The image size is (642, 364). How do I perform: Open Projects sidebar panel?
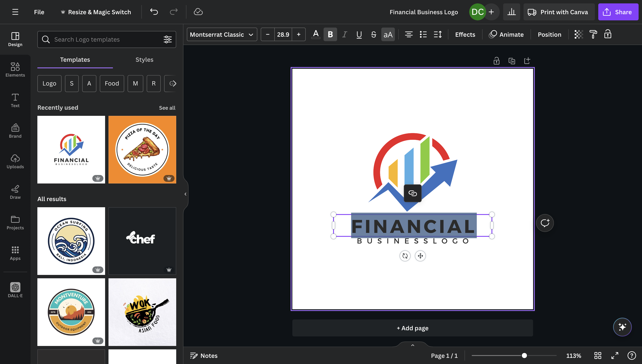[x=15, y=222]
